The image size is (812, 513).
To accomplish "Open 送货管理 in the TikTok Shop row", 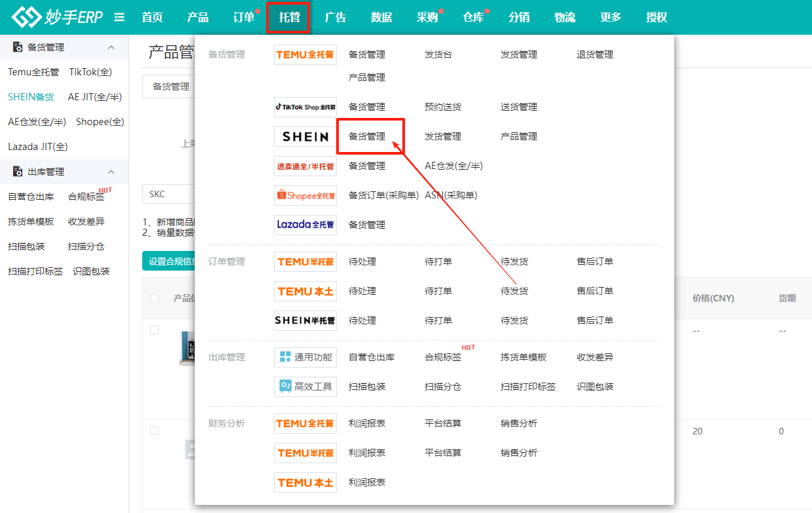I will pyautogui.click(x=519, y=107).
